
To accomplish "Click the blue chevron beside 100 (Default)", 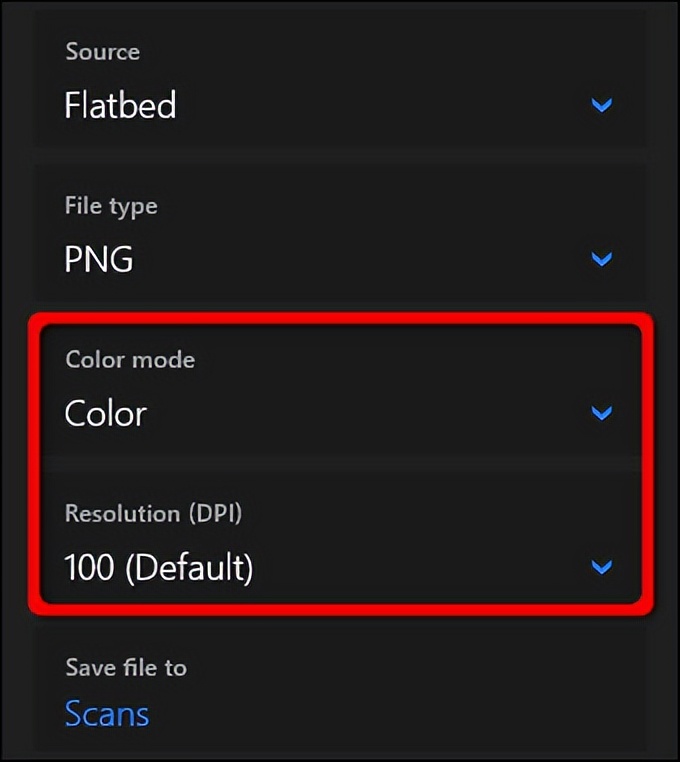I will (x=601, y=567).
